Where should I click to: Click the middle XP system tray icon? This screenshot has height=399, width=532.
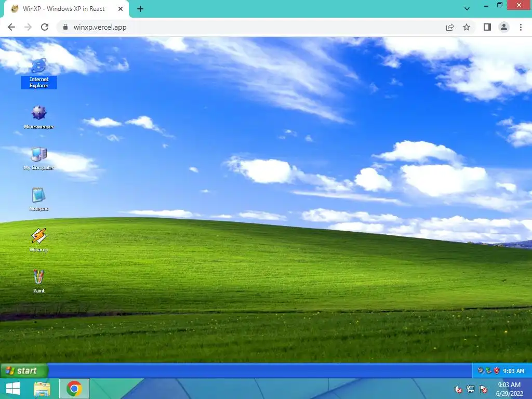click(488, 370)
